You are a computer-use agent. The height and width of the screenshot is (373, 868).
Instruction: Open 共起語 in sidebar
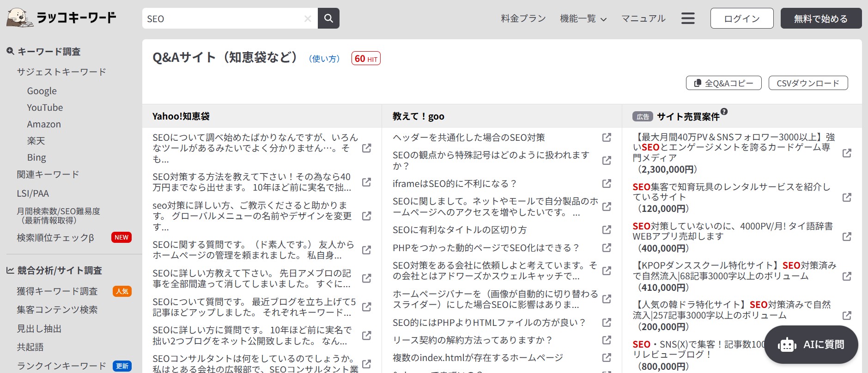click(30, 347)
